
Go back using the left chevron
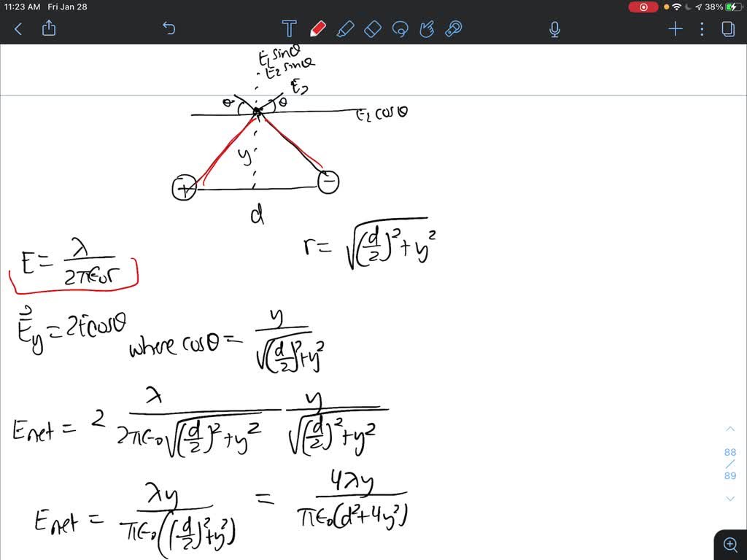[18, 29]
